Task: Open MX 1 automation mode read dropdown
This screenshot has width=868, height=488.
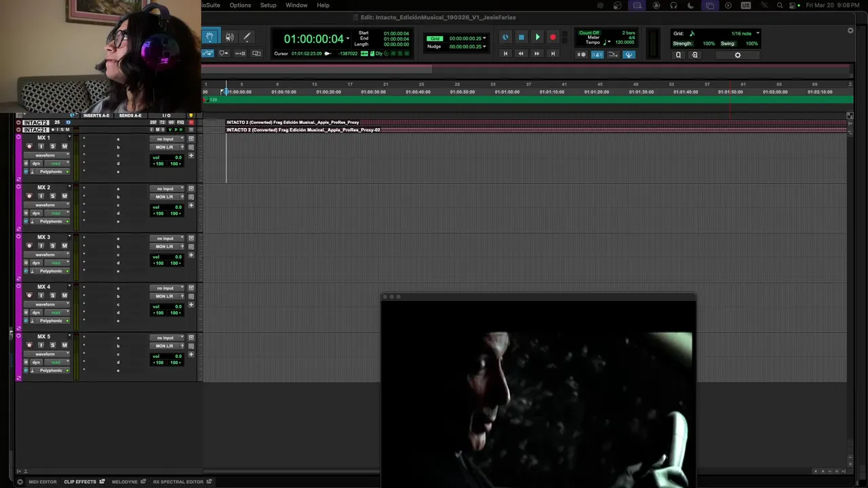Action: [x=58, y=163]
